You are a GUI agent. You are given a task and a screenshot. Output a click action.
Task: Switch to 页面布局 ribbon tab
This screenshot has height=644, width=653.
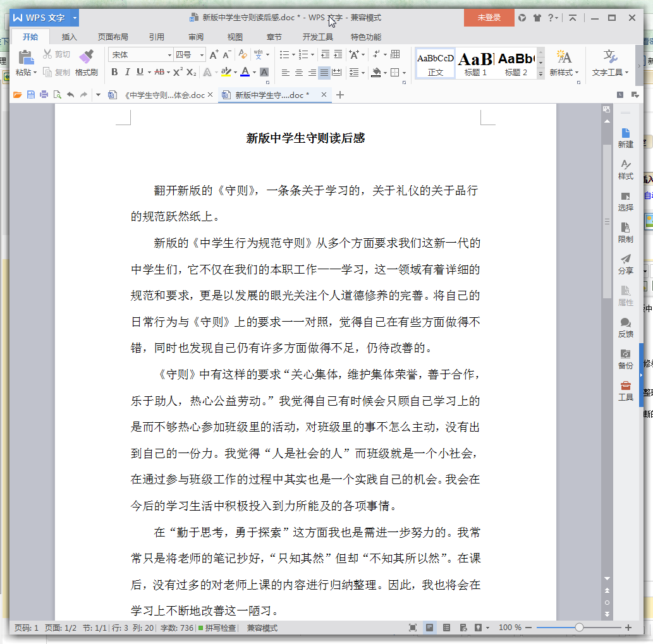(x=113, y=37)
